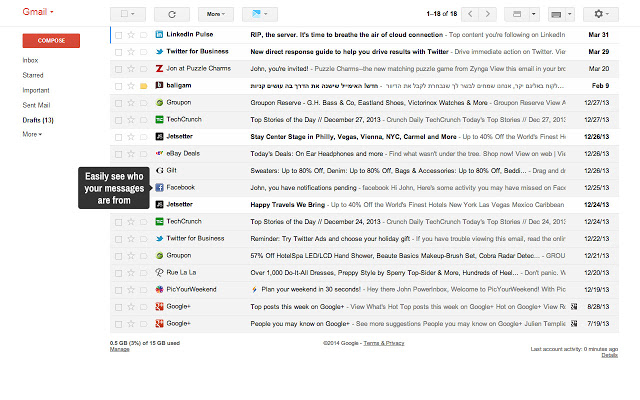Image resolution: width=640 pixels, height=400 pixels.
Task: Click the Jon at Puzzle Charms Zynga logo
Action: point(160,68)
